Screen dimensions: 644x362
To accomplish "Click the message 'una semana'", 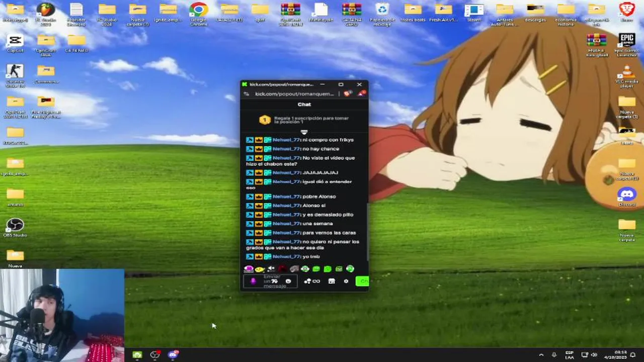I will tap(317, 224).
